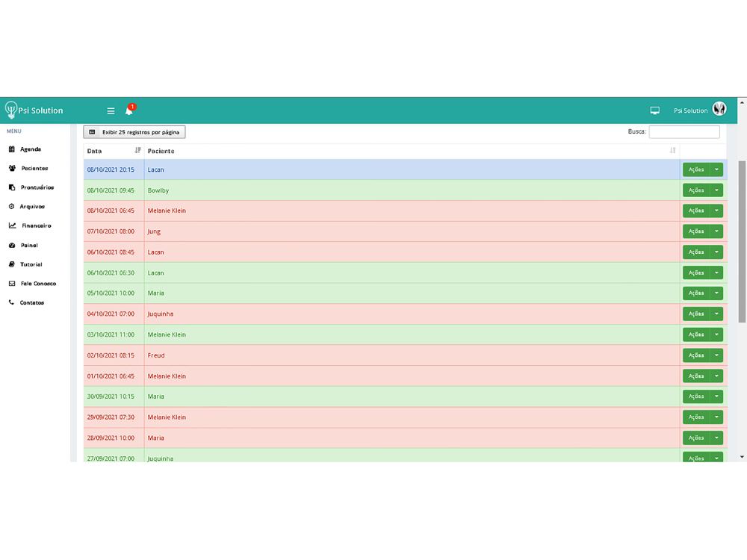Expand Ações dropdown arrow for Jung row
Screen dimensions: 747x560
(x=716, y=231)
